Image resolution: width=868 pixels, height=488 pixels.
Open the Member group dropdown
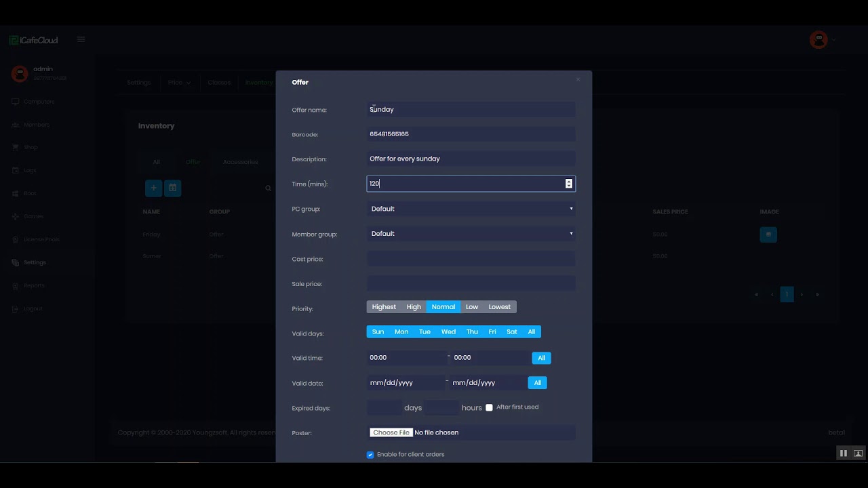tap(471, 234)
